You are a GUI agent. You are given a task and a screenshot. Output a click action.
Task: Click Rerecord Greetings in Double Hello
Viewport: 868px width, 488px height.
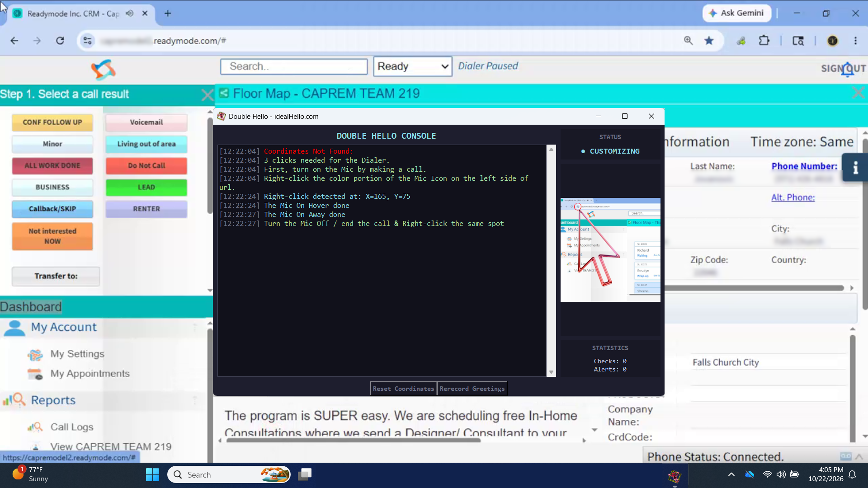[472, 389]
